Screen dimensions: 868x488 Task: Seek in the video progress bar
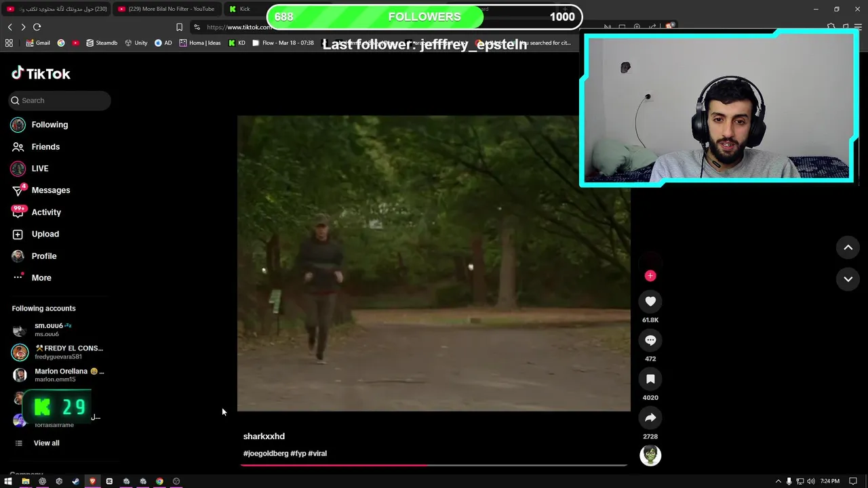coord(434,465)
